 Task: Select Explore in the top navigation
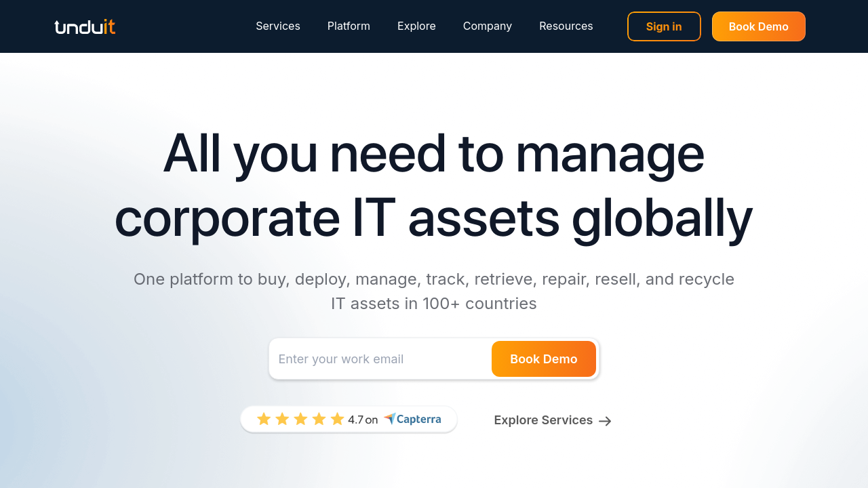pyautogui.click(x=416, y=26)
